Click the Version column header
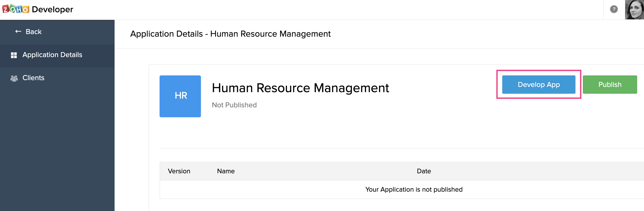This screenshot has width=644, height=211. [179, 171]
